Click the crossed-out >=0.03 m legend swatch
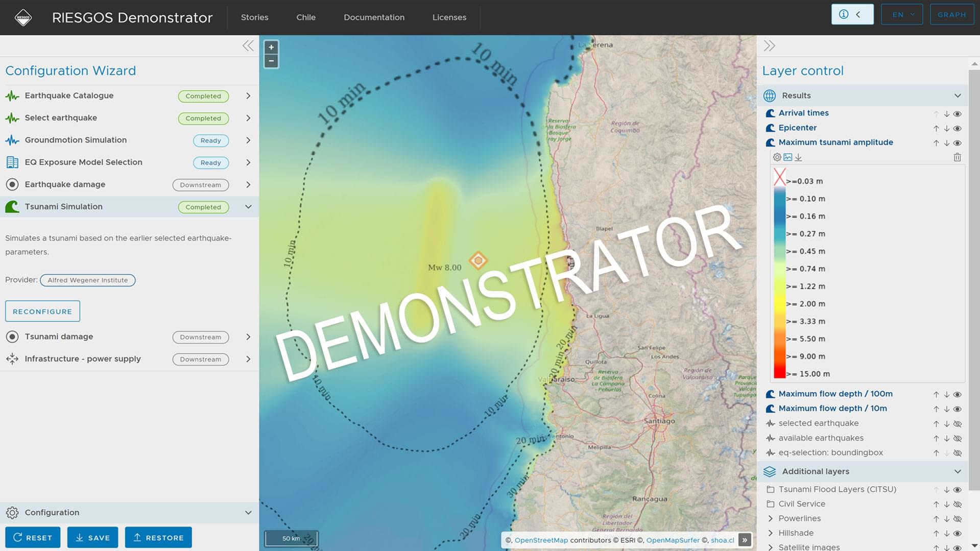 pos(779,177)
